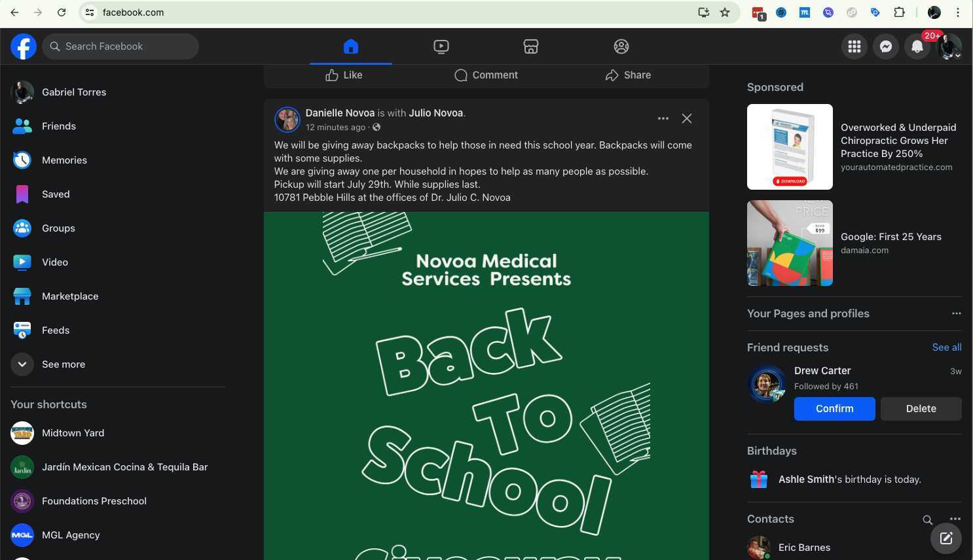973x560 pixels.
Task: Open the 12 minutes ago post timestamp
Action: pos(335,128)
